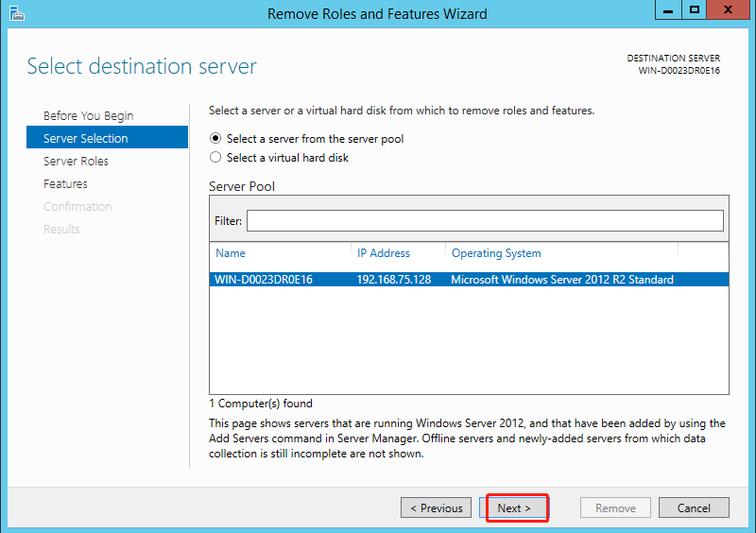Cancel the removal wizard
The height and width of the screenshot is (533, 756).
(694, 507)
